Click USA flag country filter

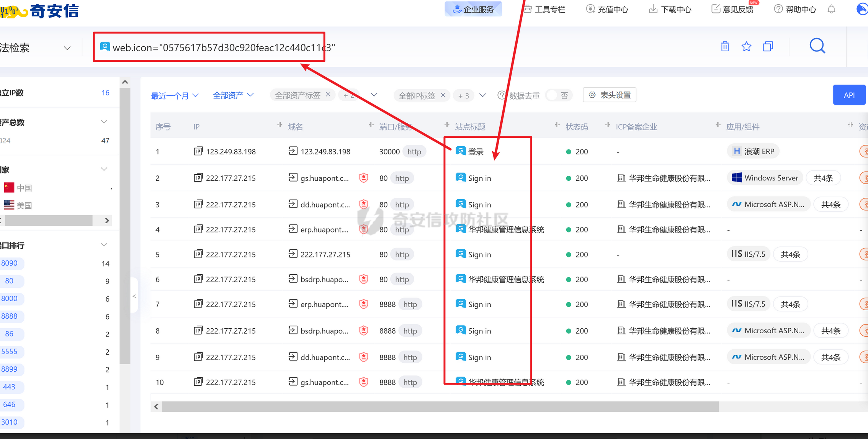(x=9, y=205)
